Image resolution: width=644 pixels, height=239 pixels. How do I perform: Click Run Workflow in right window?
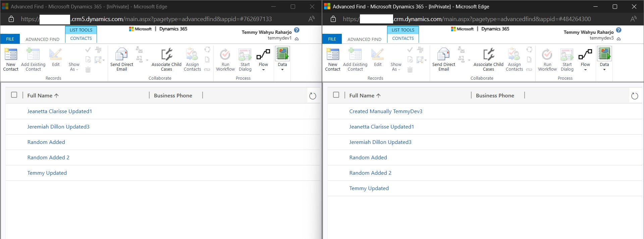tap(547, 60)
